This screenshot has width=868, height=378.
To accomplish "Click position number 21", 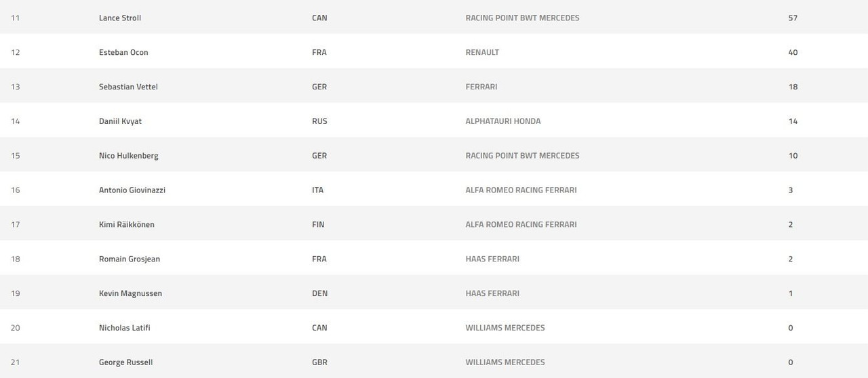I will [x=15, y=362].
